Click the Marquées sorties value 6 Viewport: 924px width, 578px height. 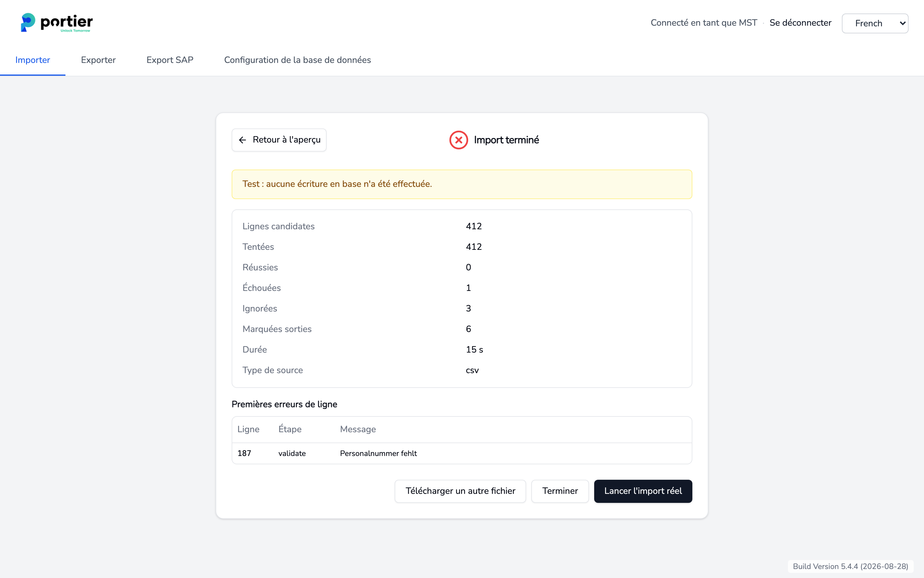(468, 329)
